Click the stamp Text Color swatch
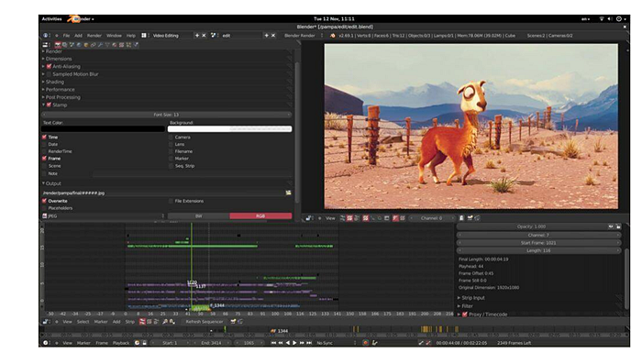Screen dimensions: 642x364 [x=103, y=129]
